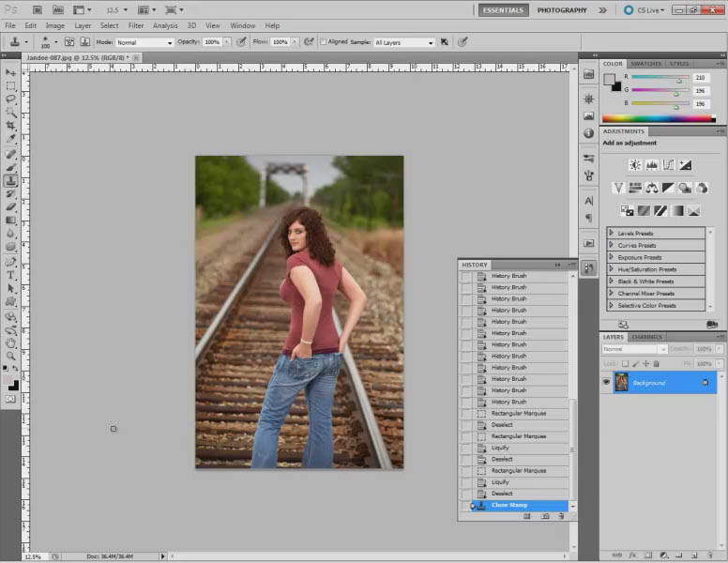Toggle tablet pressure for opacity
The width and height of the screenshot is (728, 563).
[241, 42]
